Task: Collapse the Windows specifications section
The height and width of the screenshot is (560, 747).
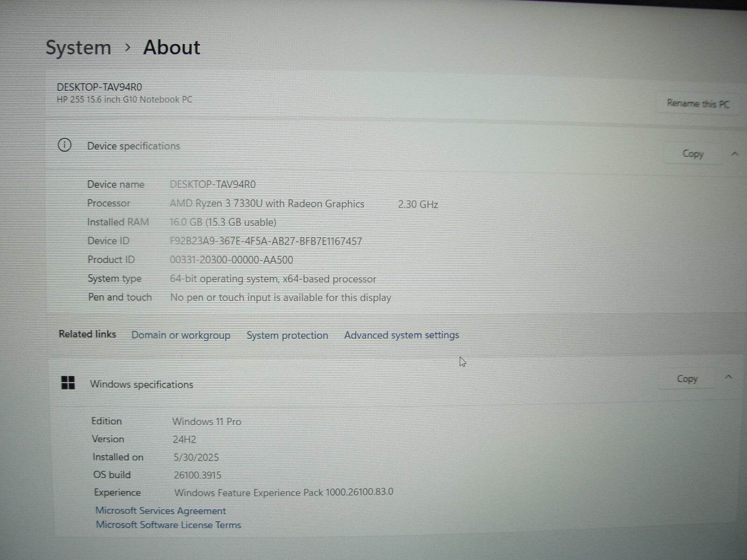Action: (x=728, y=377)
